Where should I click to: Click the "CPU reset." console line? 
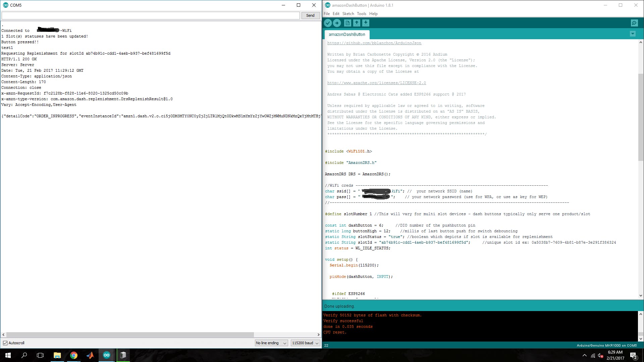click(335, 332)
